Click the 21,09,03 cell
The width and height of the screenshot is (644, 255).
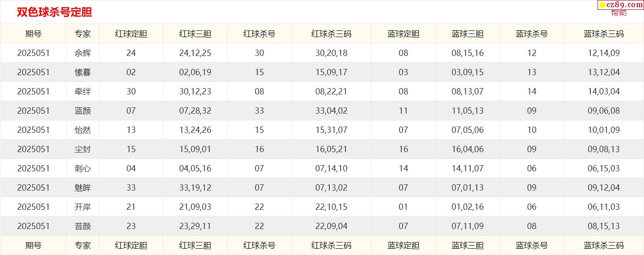[195, 207]
